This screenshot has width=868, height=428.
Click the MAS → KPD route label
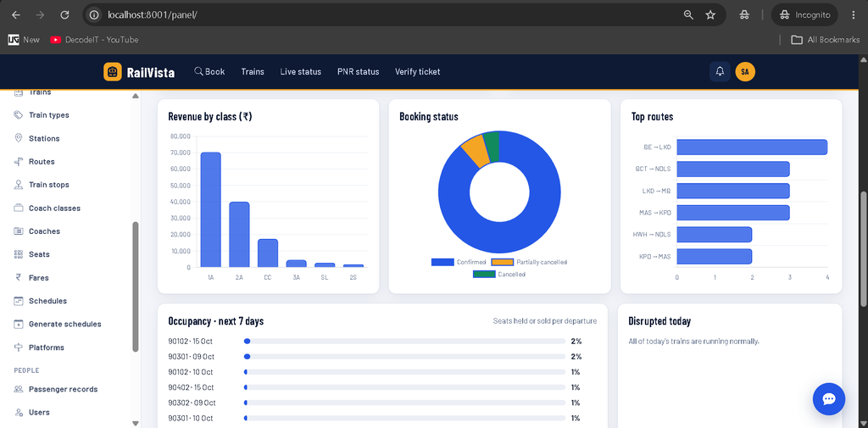coord(655,213)
